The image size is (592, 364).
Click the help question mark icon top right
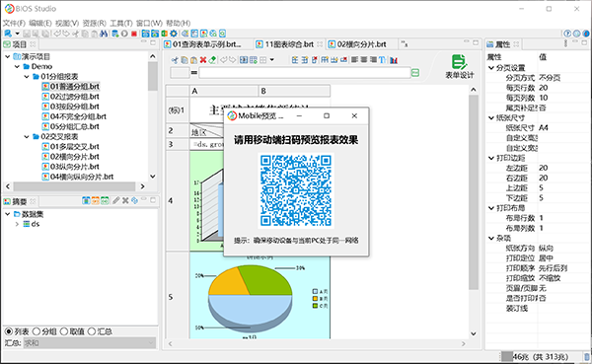(x=567, y=34)
